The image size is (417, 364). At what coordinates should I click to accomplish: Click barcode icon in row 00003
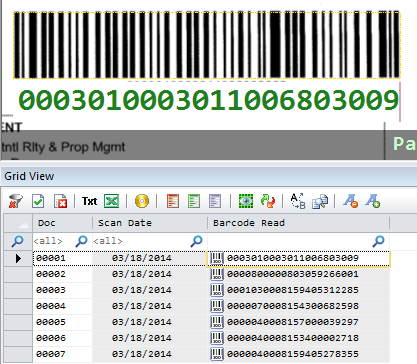217,290
